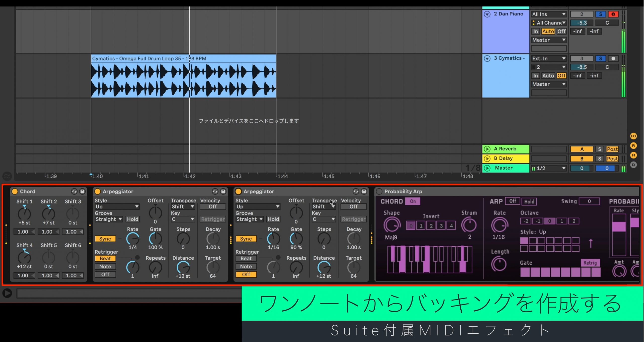Viewport: 644px width, 342px height.
Task: Click Retrig button in Probability Arp
Action: point(590,263)
